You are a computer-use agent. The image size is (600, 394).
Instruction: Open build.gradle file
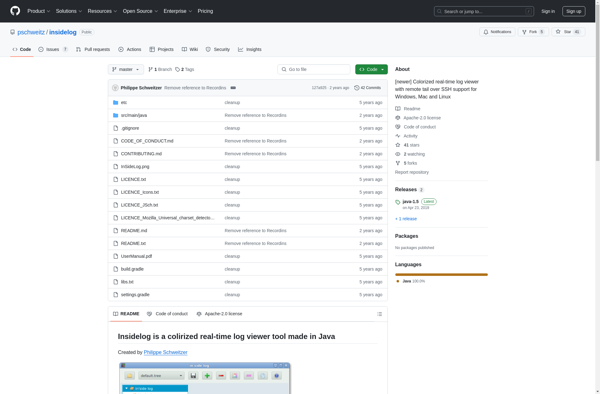132,269
